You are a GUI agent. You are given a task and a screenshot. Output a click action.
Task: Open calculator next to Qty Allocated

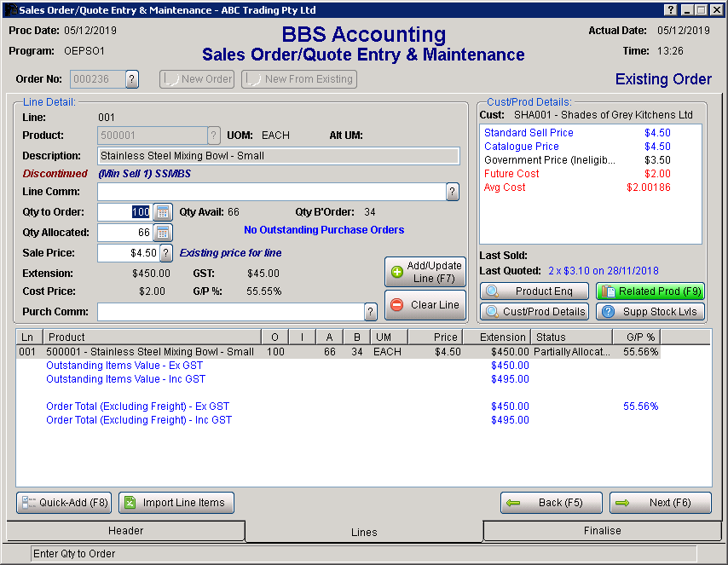coord(163,233)
